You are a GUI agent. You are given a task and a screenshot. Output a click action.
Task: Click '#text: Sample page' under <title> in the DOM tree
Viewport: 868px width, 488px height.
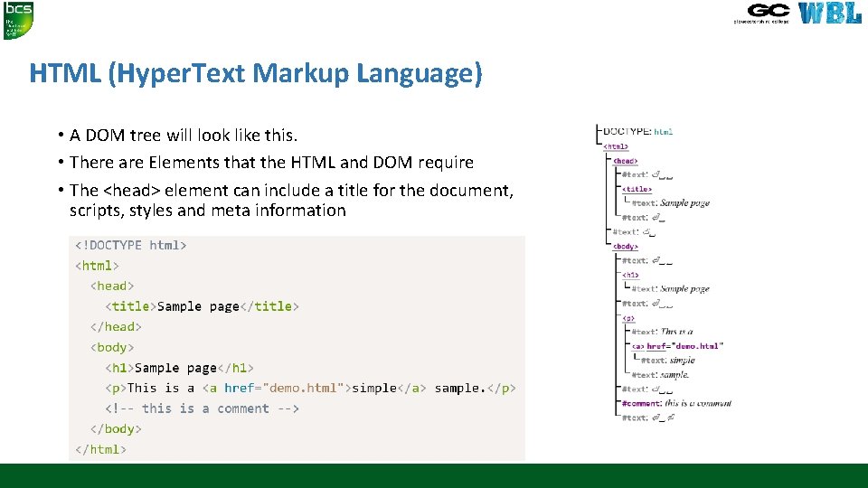pos(670,203)
